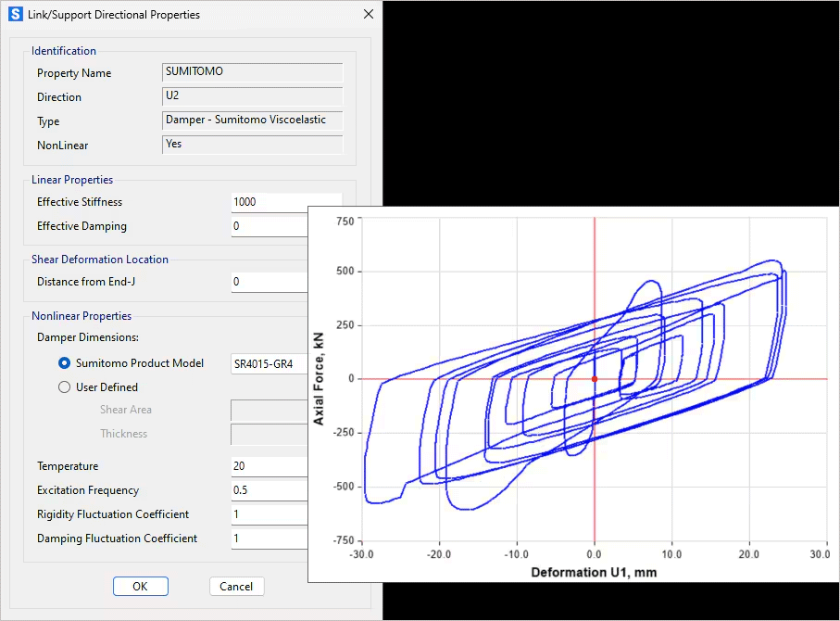Click the NonLinear field showing Yes
840x621 pixels.
[252, 145]
